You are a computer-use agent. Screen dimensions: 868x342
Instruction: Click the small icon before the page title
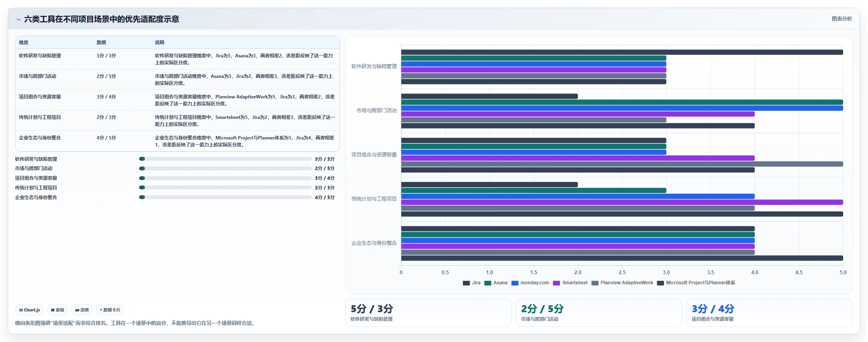(18, 19)
